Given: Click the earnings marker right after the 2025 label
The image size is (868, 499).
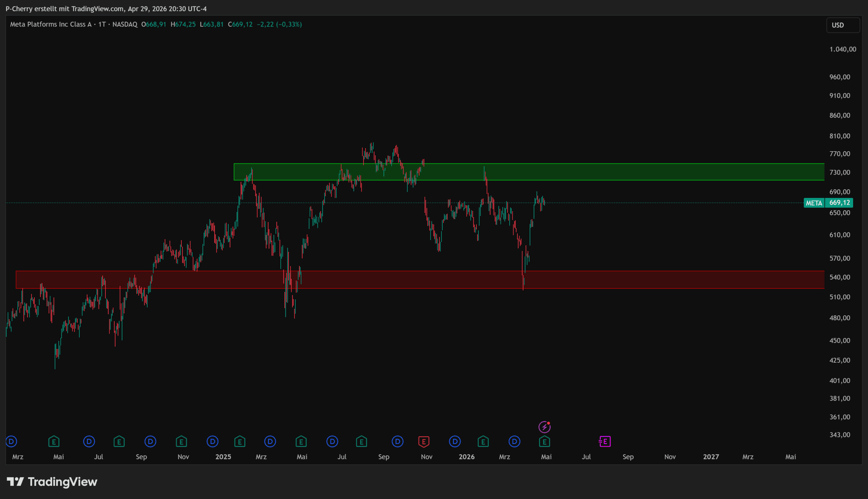Looking at the screenshot, I should [240, 441].
